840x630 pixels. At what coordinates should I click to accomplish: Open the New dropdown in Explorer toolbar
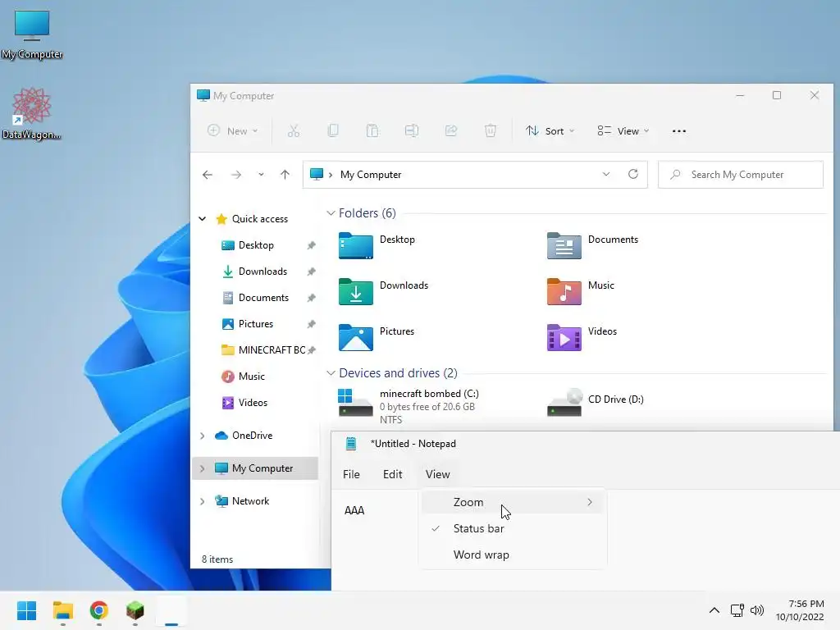[x=233, y=130]
